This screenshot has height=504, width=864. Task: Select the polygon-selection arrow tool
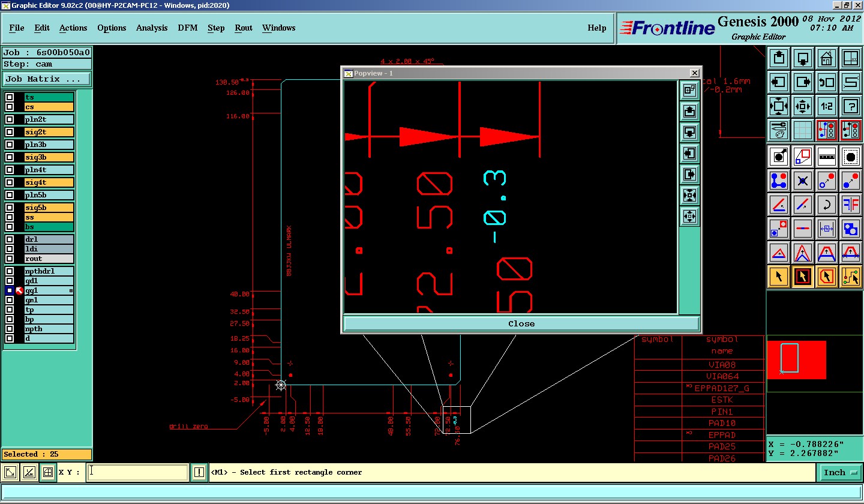(827, 277)
